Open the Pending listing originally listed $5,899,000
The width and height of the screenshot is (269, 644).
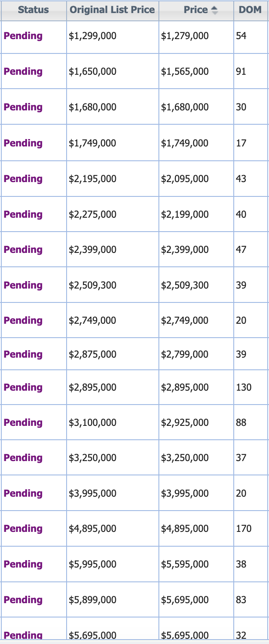[23, 600]
